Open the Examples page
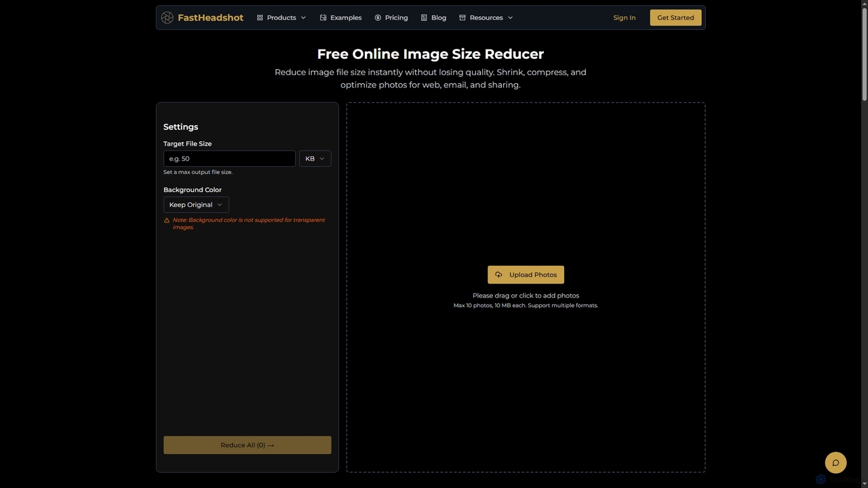This screenshot has height=488, width=868. click(x=340, y=18)
